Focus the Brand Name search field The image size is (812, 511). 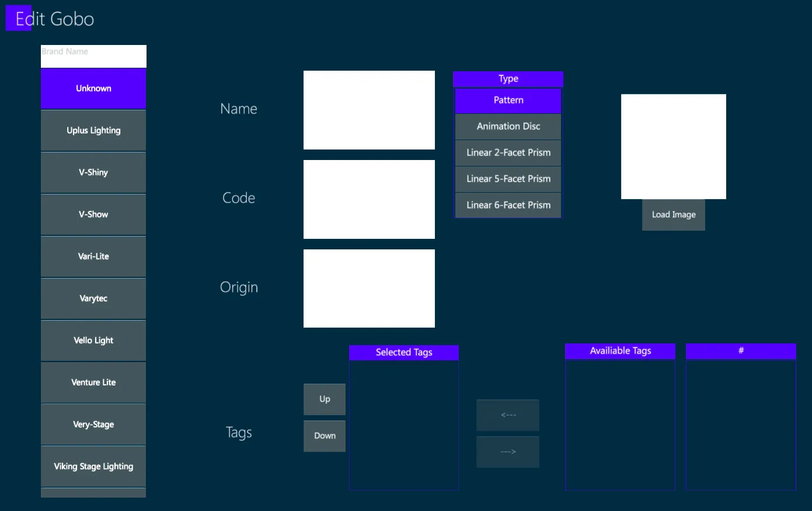[93, 56]
